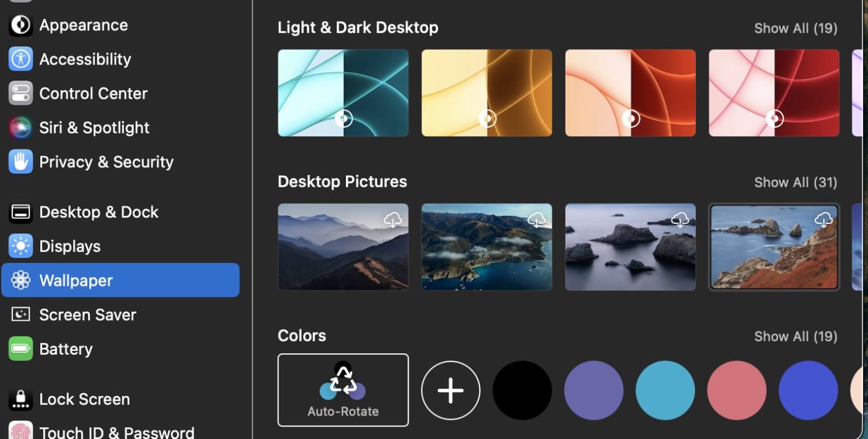Enable Auto-Rotate colors wallpaper
Viewport: 868px width, 439px height.
(343, 390)
